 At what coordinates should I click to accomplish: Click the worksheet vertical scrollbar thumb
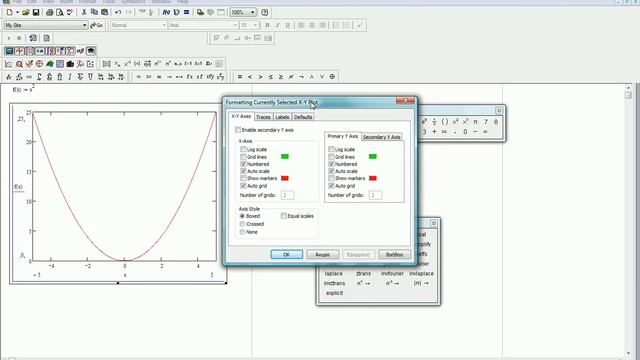(628, 95)
